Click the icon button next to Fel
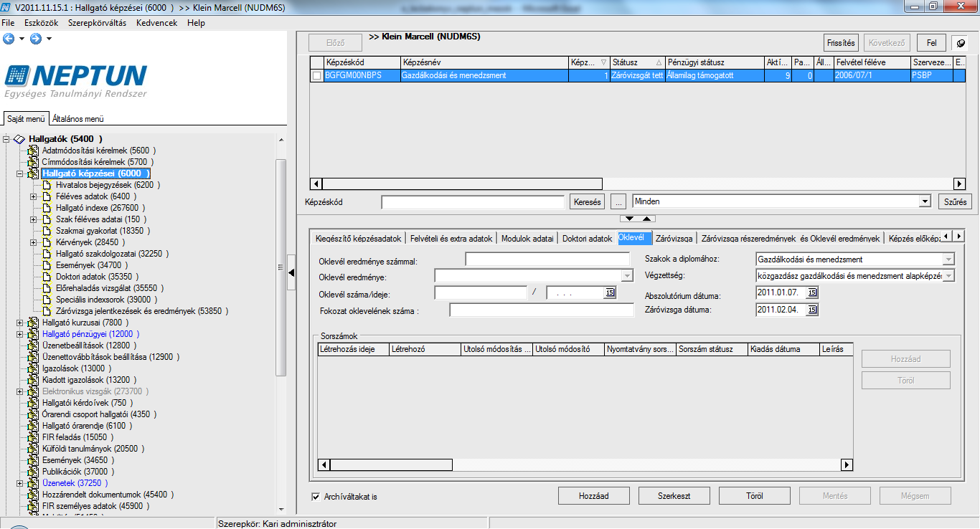Viewport: 980px width, 529px height. [x=960, y=43]
